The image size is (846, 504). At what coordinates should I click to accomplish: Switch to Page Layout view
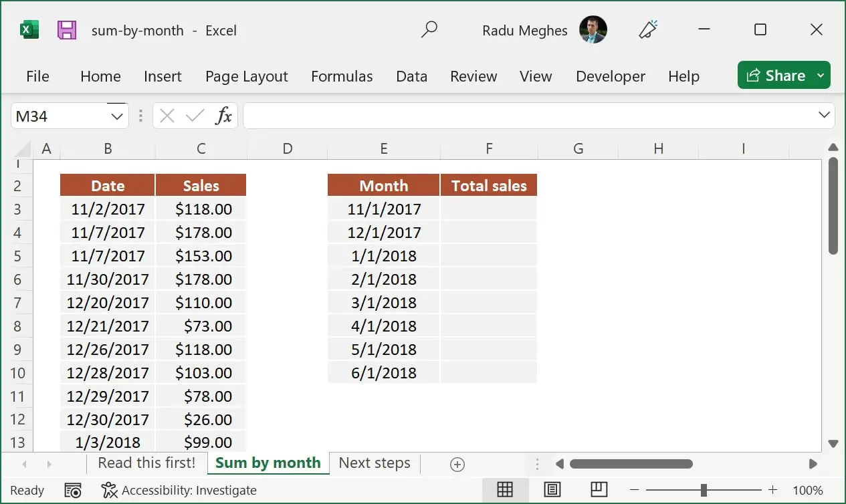(552, 489)
